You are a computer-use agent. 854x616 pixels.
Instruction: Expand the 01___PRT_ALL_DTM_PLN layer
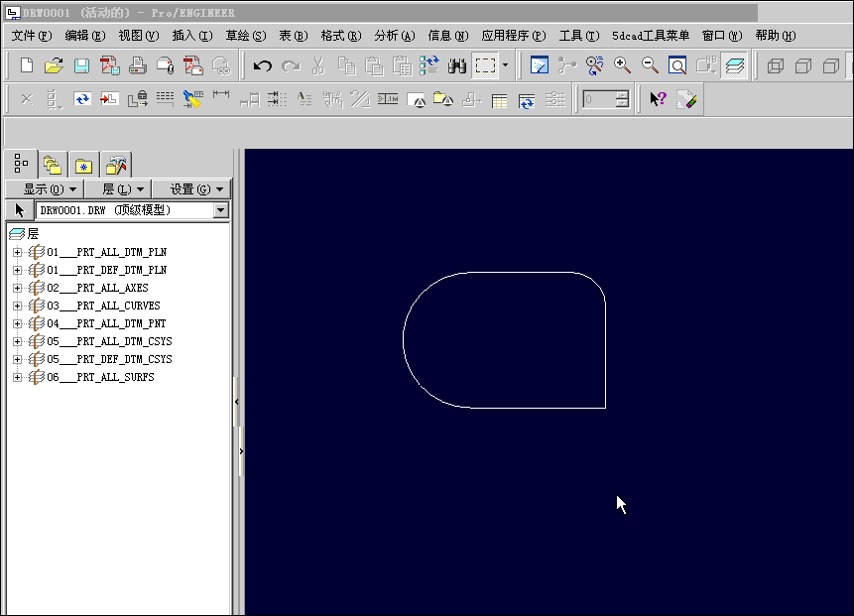tap(17, 252)
